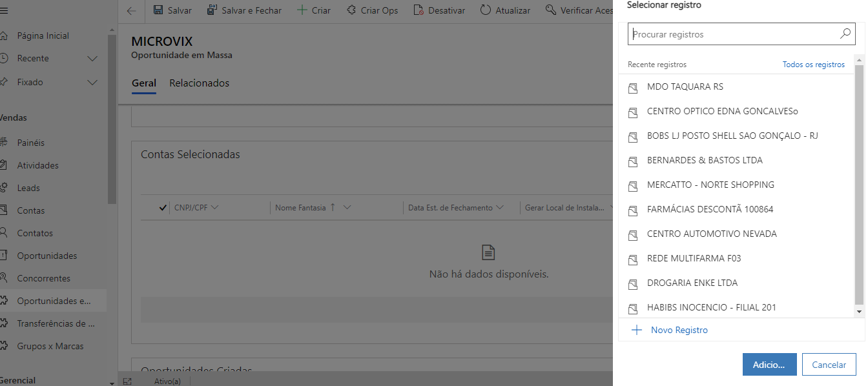Select record MDO TAQUARA RS
Image resolution: width=868 pixels, height=386 pixels.
pos(736,86)
